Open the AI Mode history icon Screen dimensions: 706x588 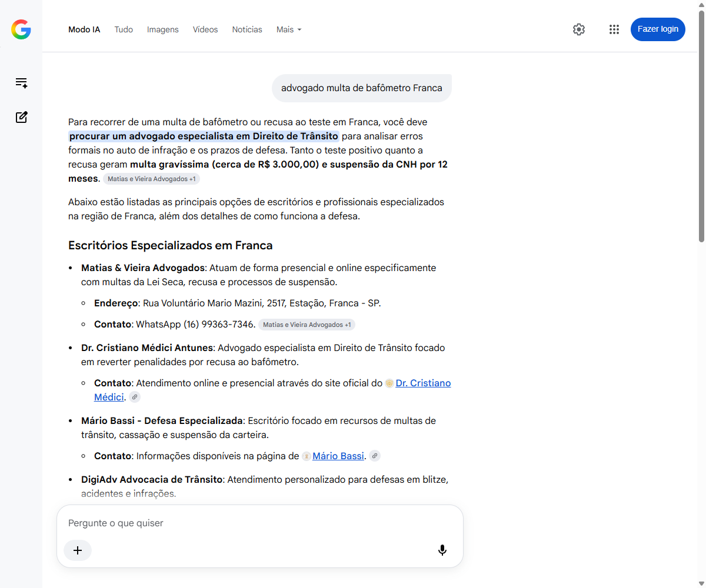(x=21, y=83)
